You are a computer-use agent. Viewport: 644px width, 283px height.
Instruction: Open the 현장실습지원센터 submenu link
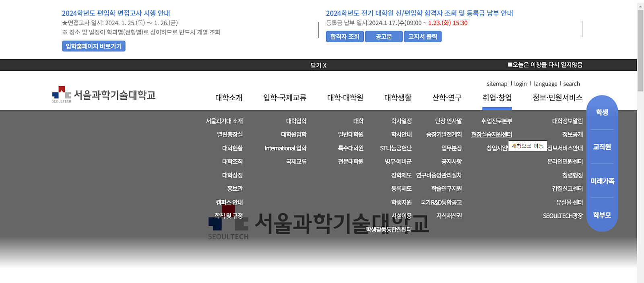pos(491,134)
